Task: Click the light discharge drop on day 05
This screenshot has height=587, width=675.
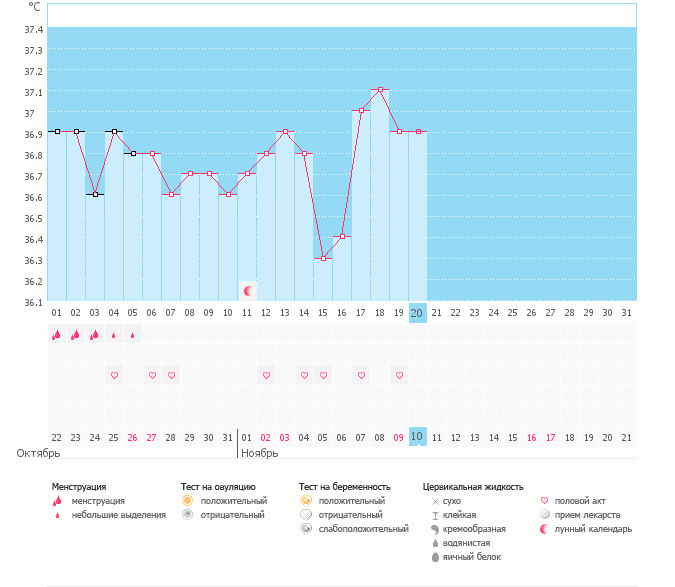Action: [133, 335]
